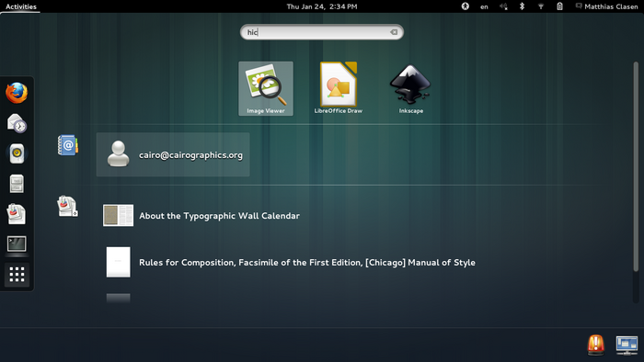Open the speaker music app in dash
The image size is (644, 362).
point(17,153)
